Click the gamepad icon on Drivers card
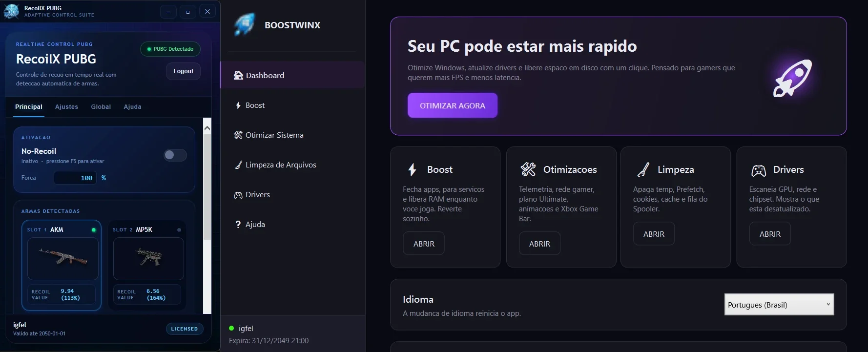 click(x=759, y=170)
